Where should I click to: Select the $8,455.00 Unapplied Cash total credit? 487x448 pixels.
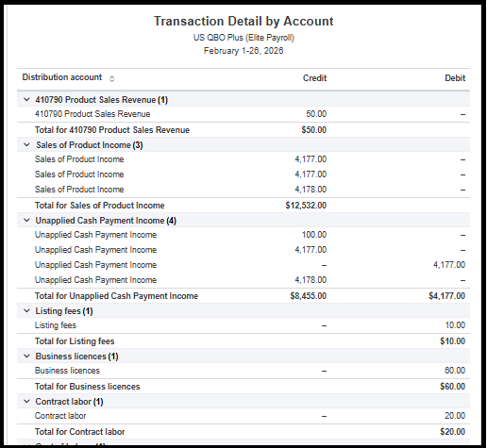tap(309, 296)
